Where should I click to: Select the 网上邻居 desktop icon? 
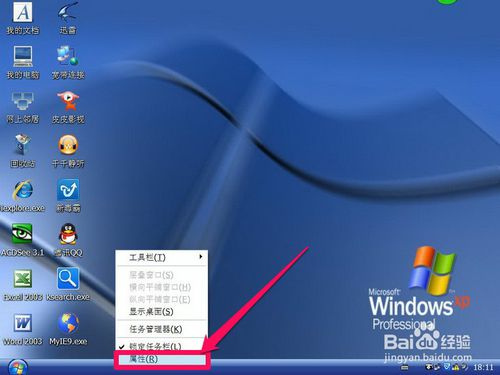pos(23,107)
